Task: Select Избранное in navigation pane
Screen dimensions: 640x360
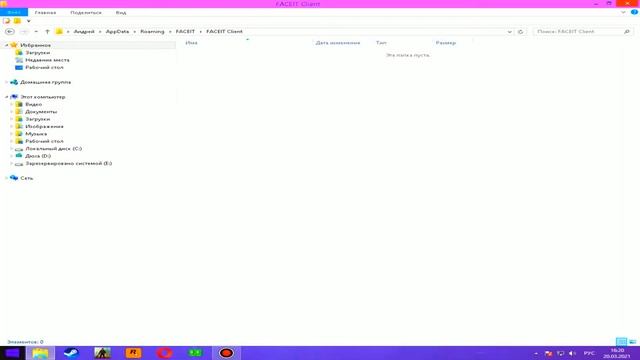Action: (x=36, y=45)
